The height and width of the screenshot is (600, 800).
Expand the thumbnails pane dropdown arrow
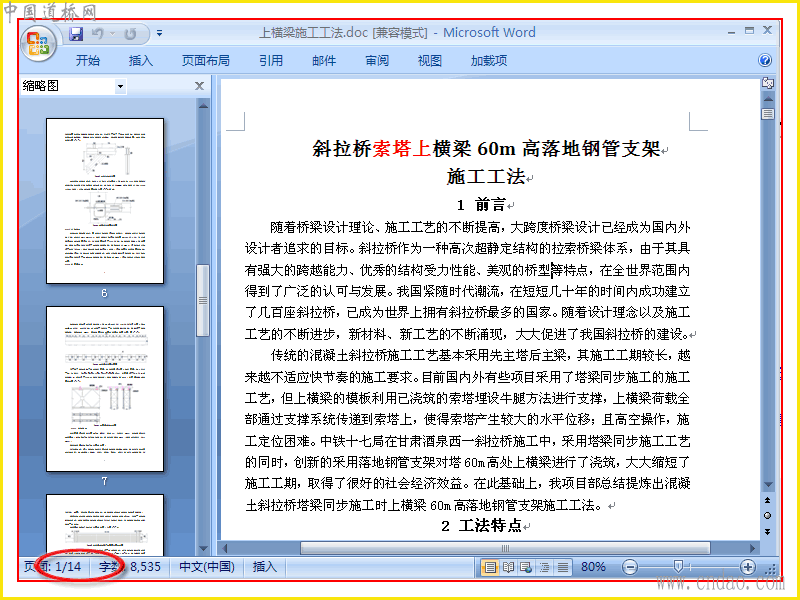coord(120,86)
